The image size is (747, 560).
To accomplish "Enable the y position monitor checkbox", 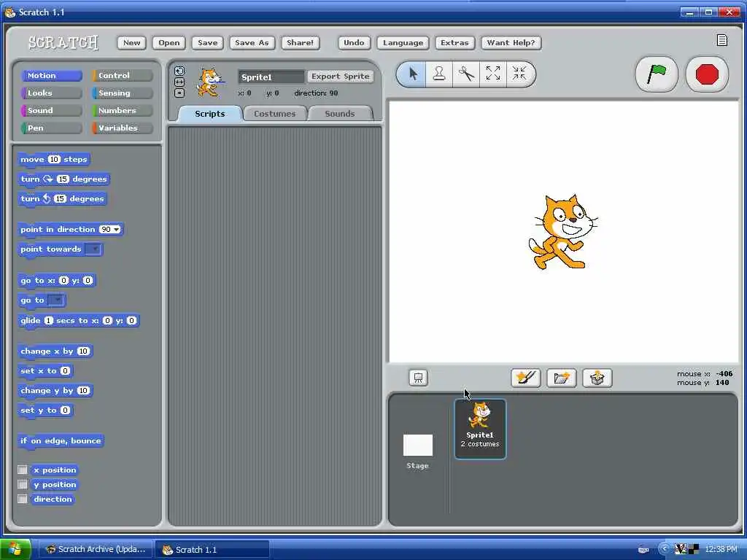I will 23,484.
